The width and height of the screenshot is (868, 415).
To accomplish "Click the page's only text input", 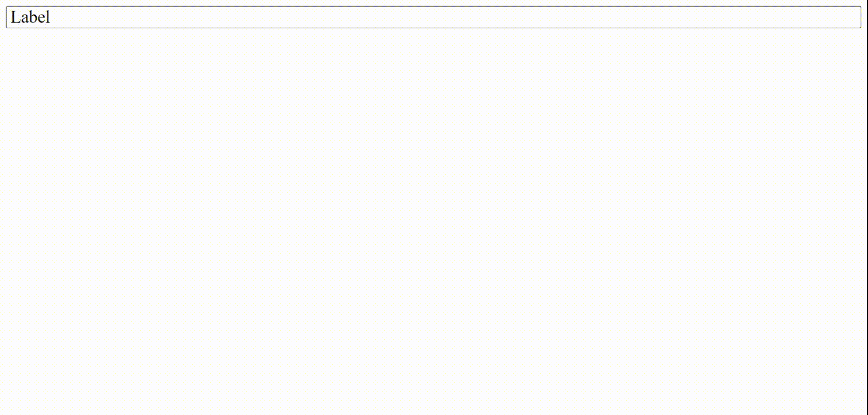I will click(x=433, y=17).
